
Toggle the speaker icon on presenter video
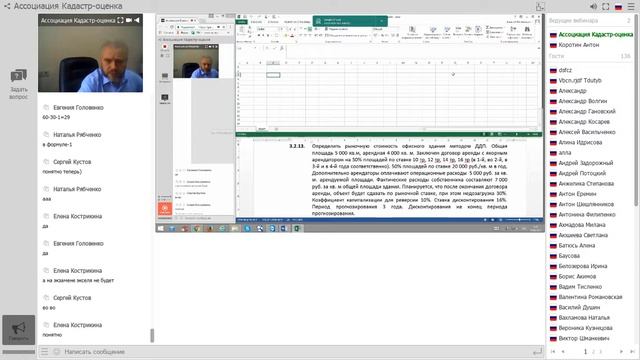click(x=137, y=20)
